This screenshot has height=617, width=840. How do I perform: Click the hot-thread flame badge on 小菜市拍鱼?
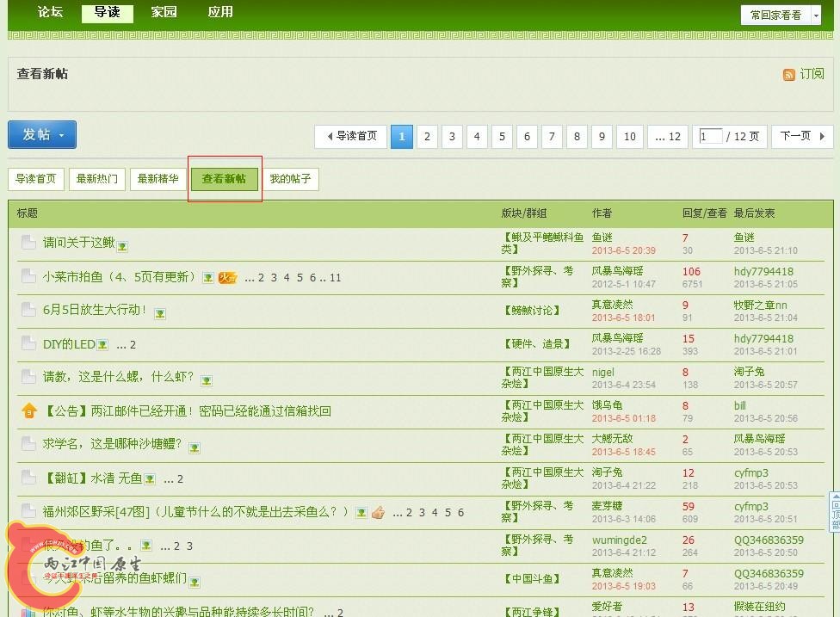(x=227, y=278)
